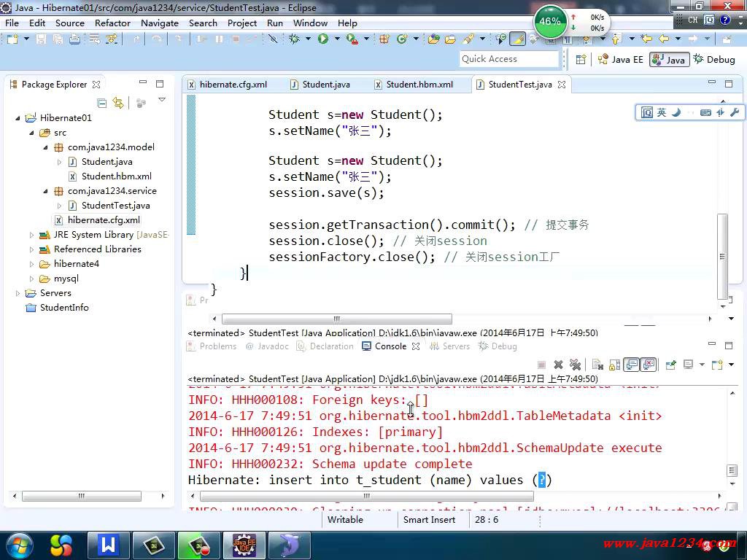Expand the Servers project node

tap(18, 293)
